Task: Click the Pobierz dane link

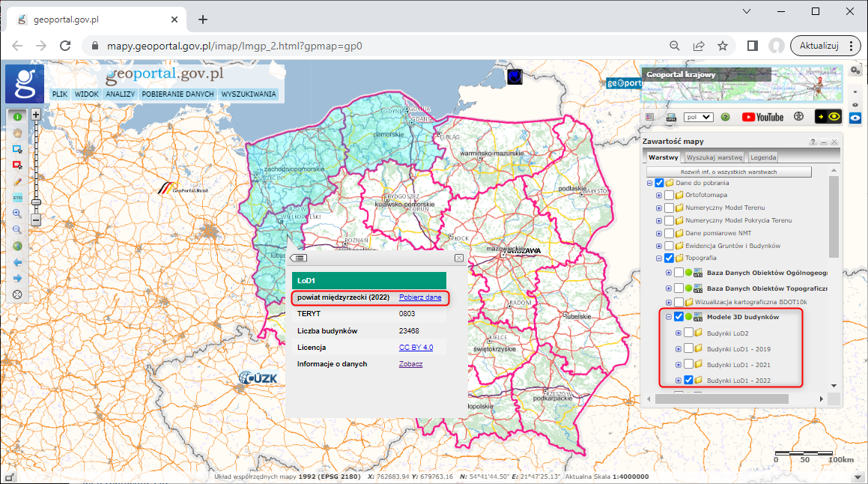Action: [419, 297]
